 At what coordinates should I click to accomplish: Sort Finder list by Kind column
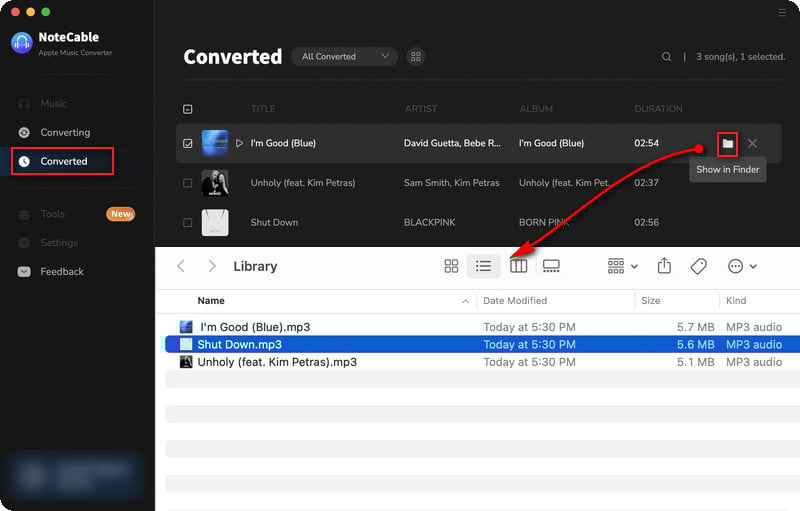click(736, 301)
